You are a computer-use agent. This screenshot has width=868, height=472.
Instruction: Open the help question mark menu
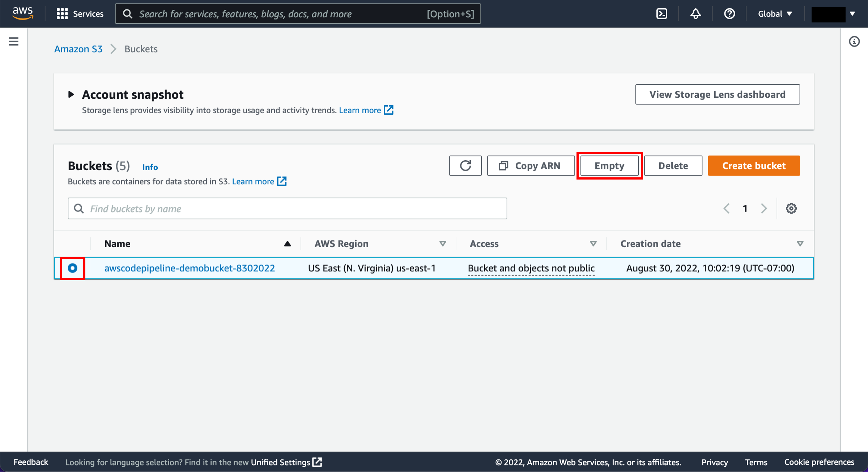(729, 14)
